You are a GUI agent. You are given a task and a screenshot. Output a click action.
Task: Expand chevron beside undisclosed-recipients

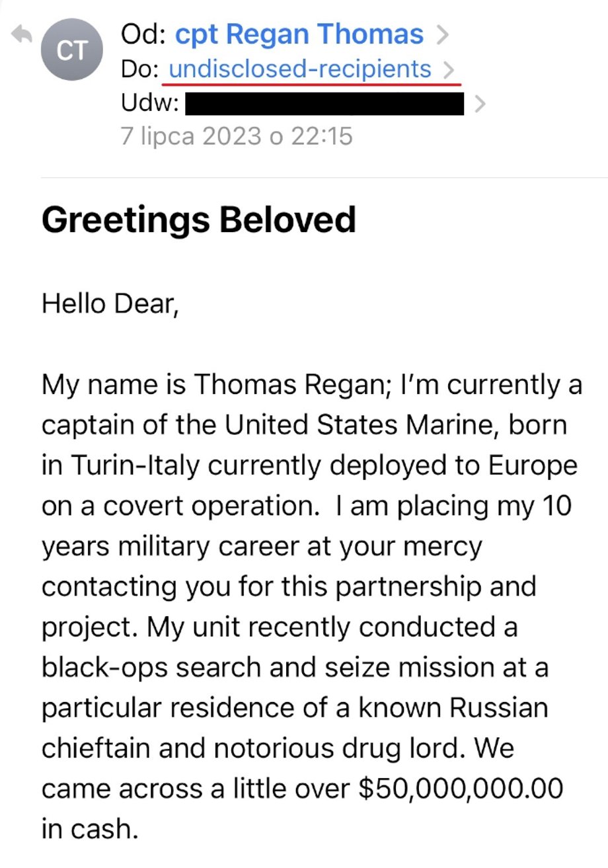click(449, 69)
